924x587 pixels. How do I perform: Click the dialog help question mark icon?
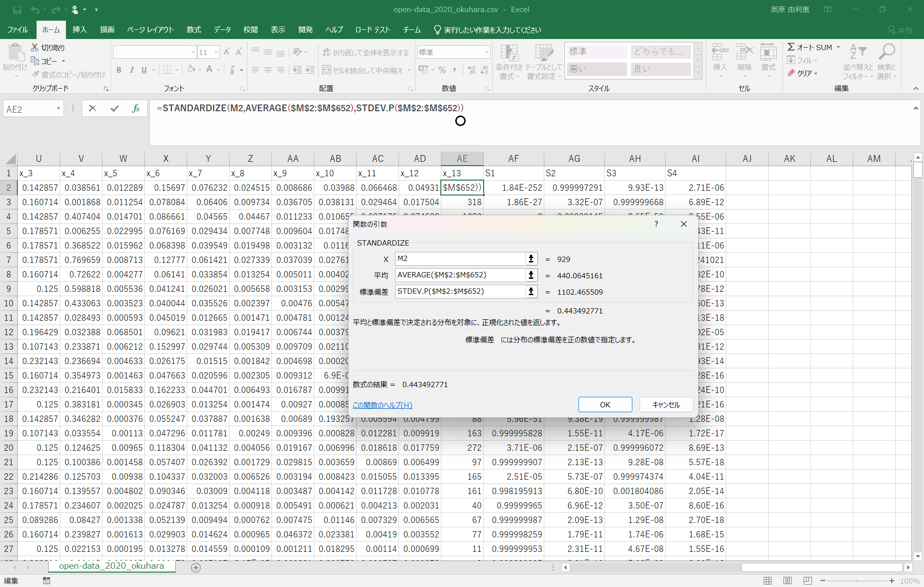click(x=656, y=224)
